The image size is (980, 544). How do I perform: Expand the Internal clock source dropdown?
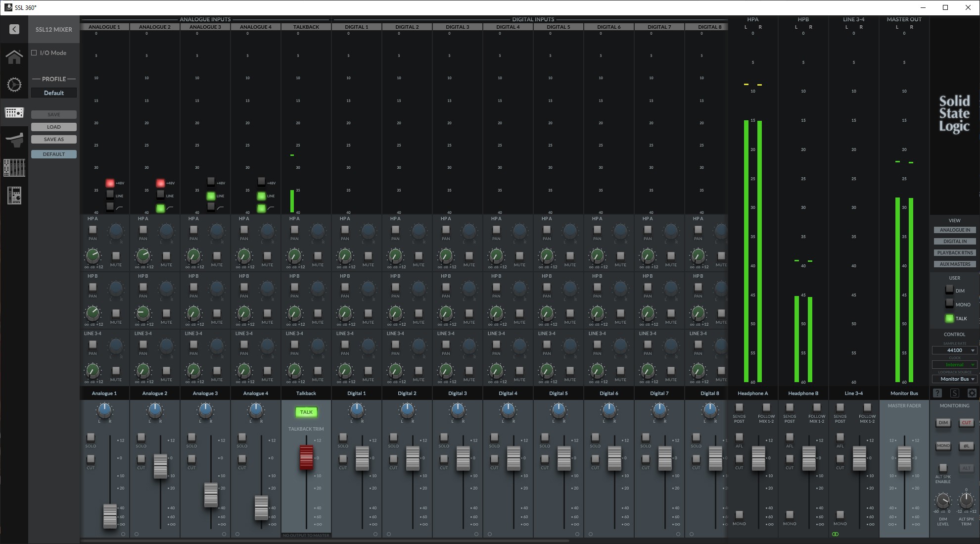coord(954,365)
